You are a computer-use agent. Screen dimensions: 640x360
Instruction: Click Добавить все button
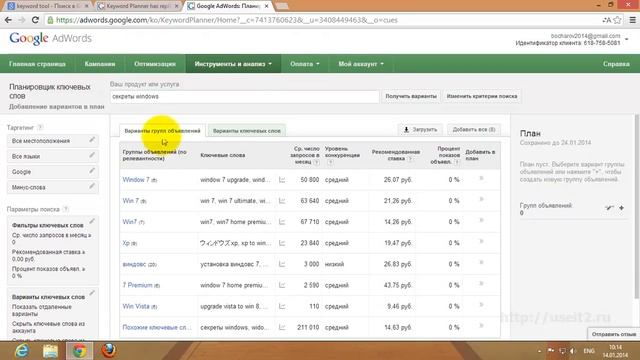(x=473, y=129)
